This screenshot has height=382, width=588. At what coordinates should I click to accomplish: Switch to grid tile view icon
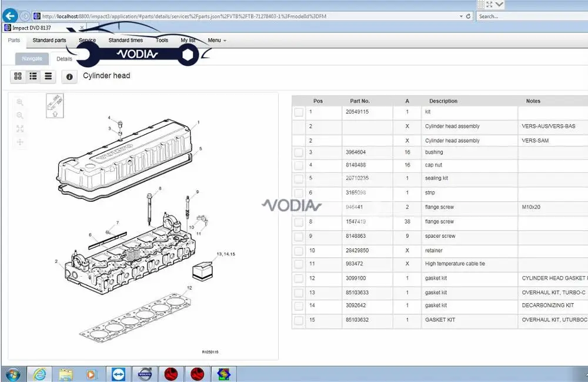(x=18, y=76)
